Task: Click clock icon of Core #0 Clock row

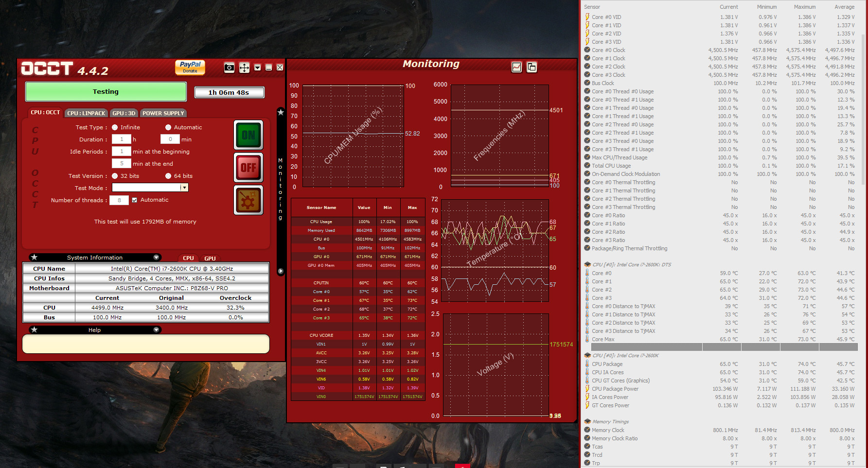Action: pyautogui.click(x=587, y=50)
